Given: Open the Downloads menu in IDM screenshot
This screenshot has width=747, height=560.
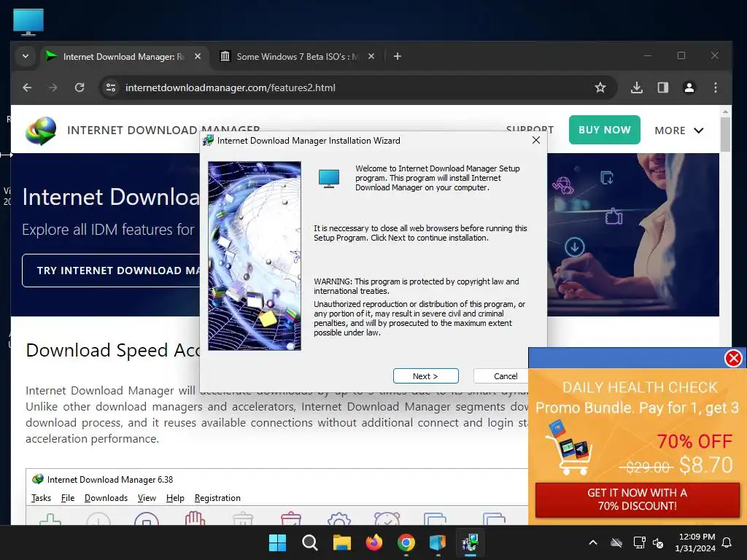Looking at the screenshot, I should point(106,497).
